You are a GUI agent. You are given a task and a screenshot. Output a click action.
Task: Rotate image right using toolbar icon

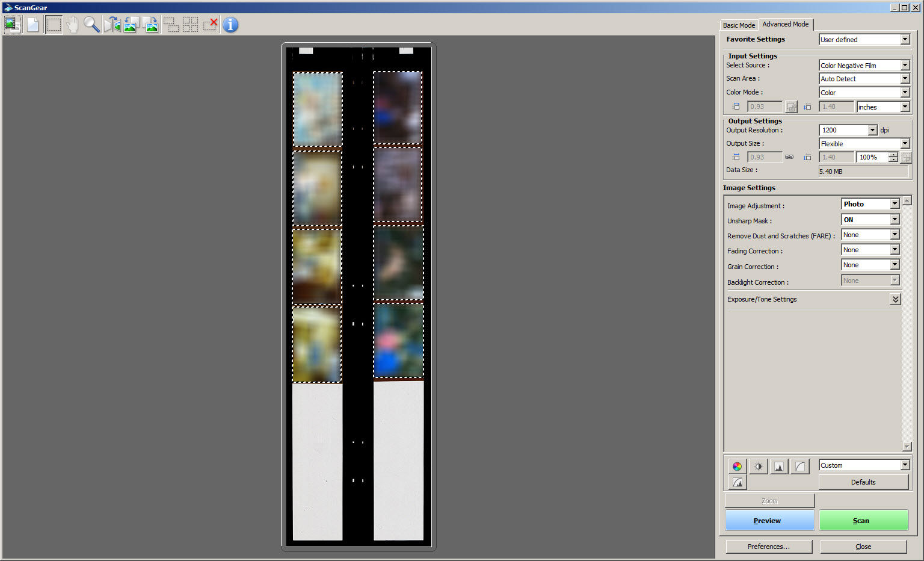pos(151,25)
